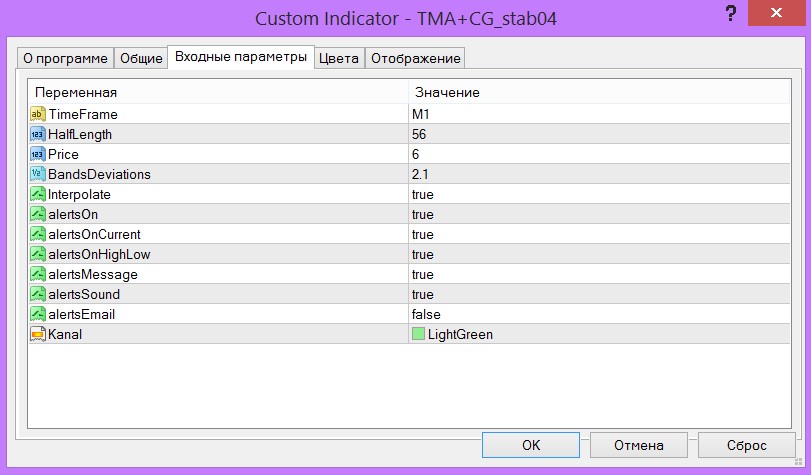Image resolution: width=811 pixels, height=475 pixels.
Task: Select the TimeFrame variable name
Action: point(83,114)
